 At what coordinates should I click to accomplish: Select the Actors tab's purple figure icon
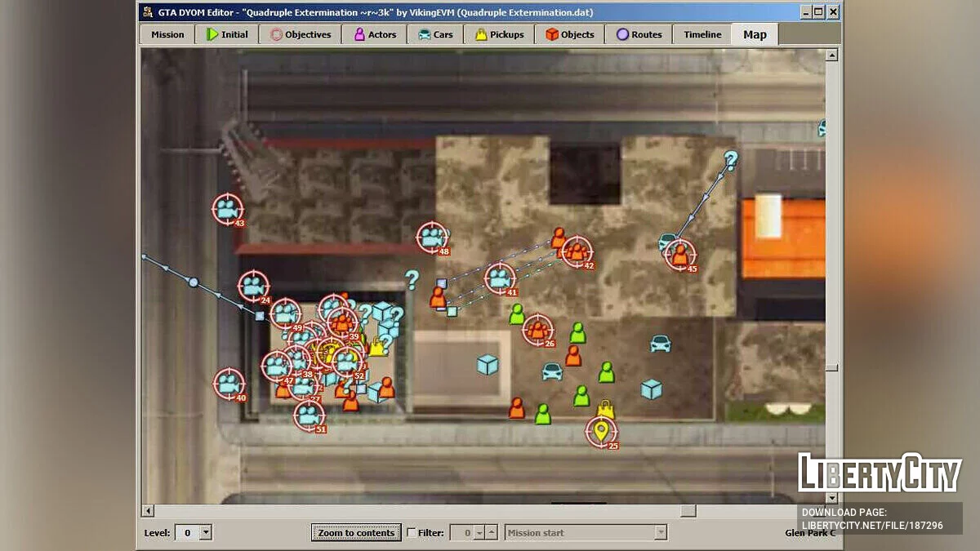click(x=359, y=34)
